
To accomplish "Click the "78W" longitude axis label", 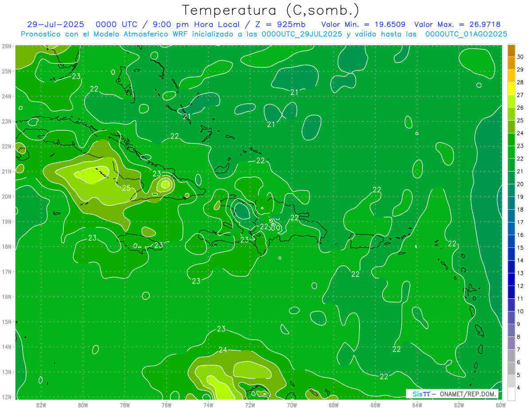I will 125,405.
